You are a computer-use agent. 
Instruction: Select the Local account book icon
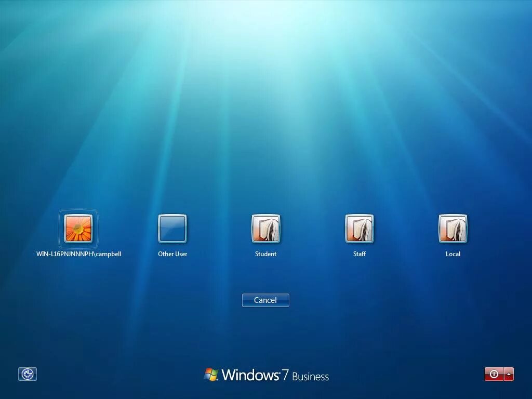453,229
